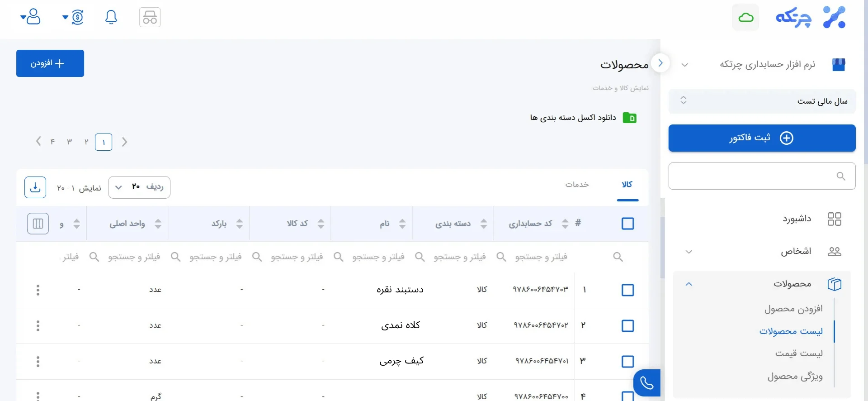868x401 pixels.
Task: Click the sidebar vertical scrollbar
Action: 663,247
